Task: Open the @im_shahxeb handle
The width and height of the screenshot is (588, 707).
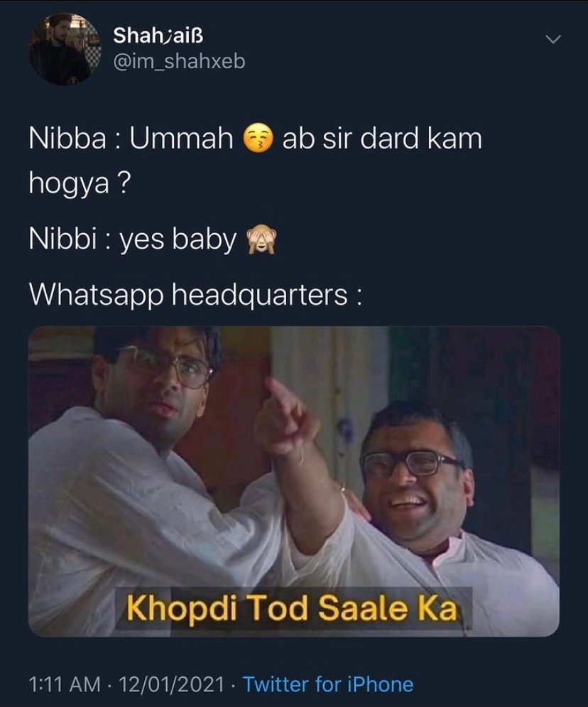Action: 179,62
